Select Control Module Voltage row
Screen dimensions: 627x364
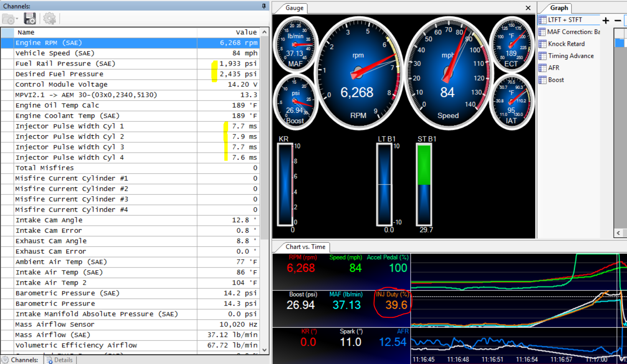(x=130, y=84)
